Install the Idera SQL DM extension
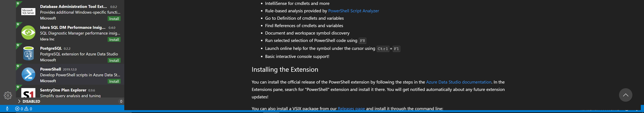This screenshot has height=113, width=644. (x=114, y=39)
